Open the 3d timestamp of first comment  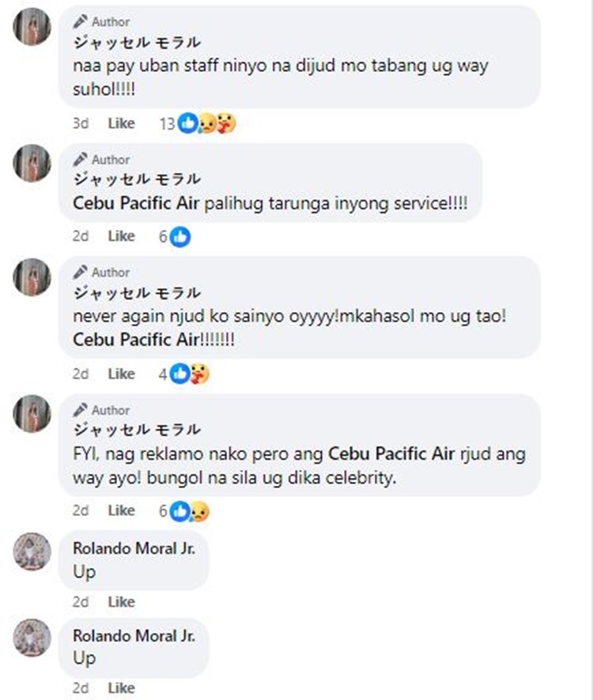(81, 123)
